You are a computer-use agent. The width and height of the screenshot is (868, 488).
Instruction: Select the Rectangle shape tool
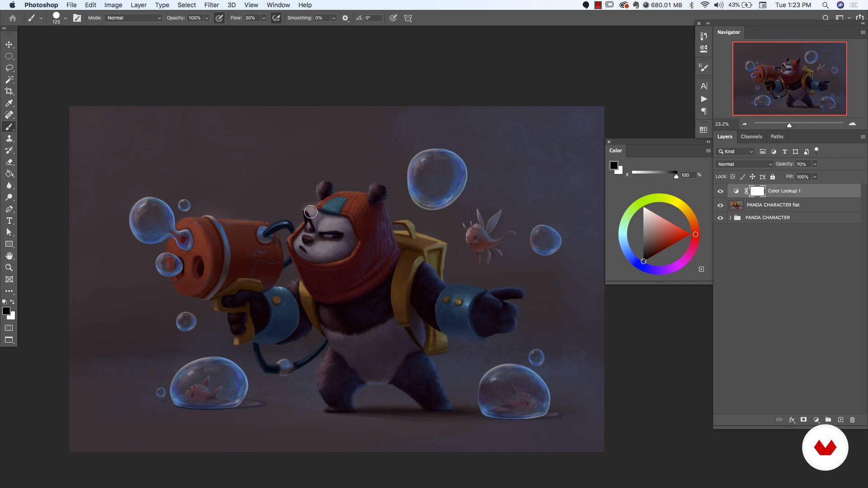tap(9, 244)
